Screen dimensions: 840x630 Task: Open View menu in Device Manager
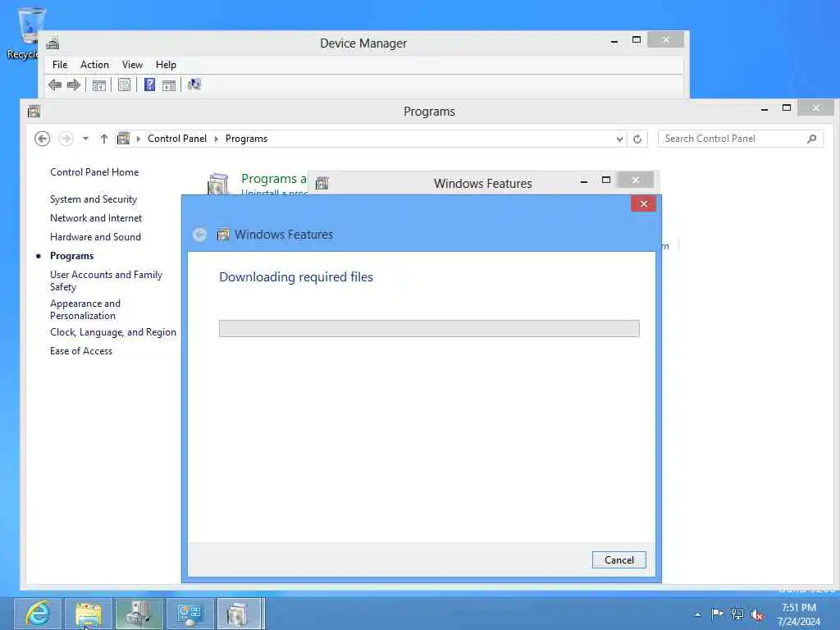(132, 65)
